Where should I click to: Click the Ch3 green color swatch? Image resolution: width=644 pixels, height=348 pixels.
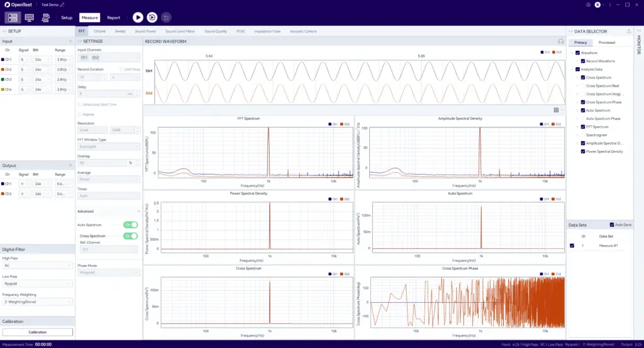pos(4,79)
